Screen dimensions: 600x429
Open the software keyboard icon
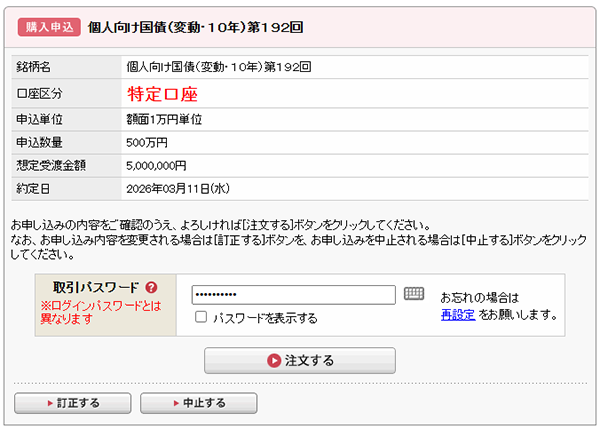click(x=414, y=293)
